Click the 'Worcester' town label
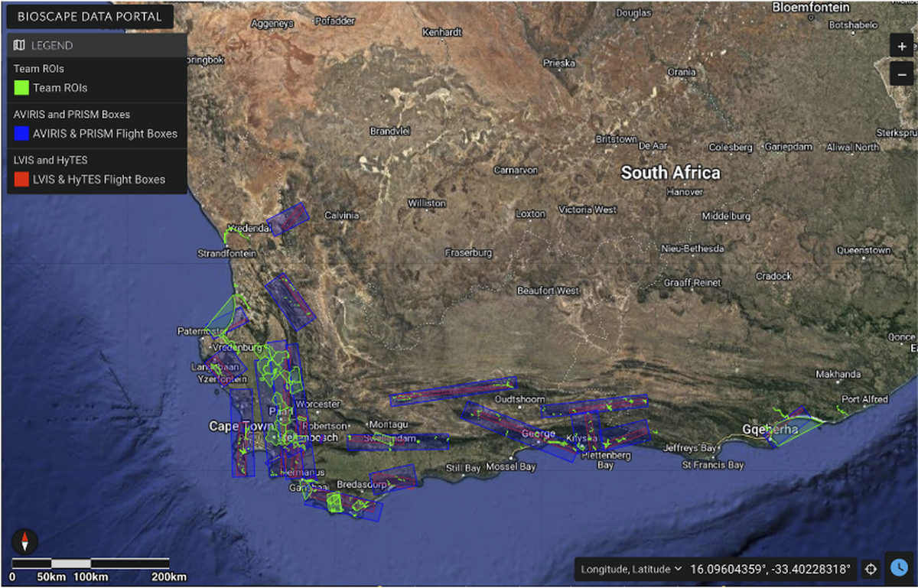This screenshot has width=918, height=588. 317,404
